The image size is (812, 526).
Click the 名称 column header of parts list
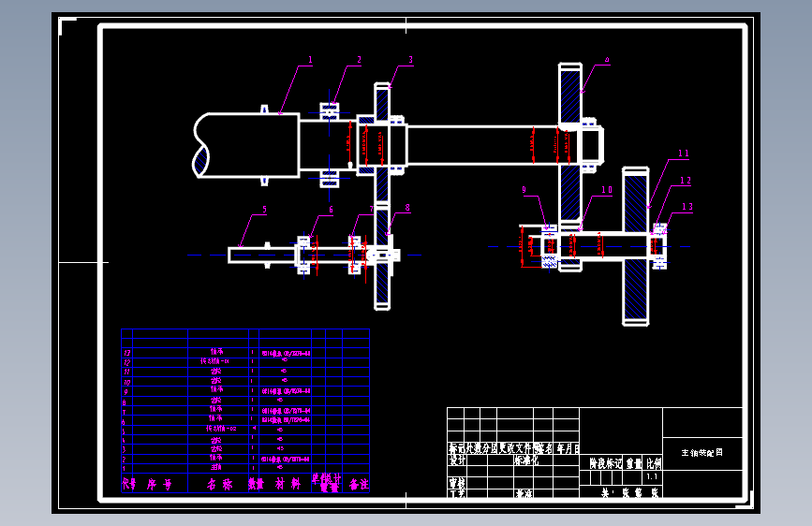tap(219, 485)
